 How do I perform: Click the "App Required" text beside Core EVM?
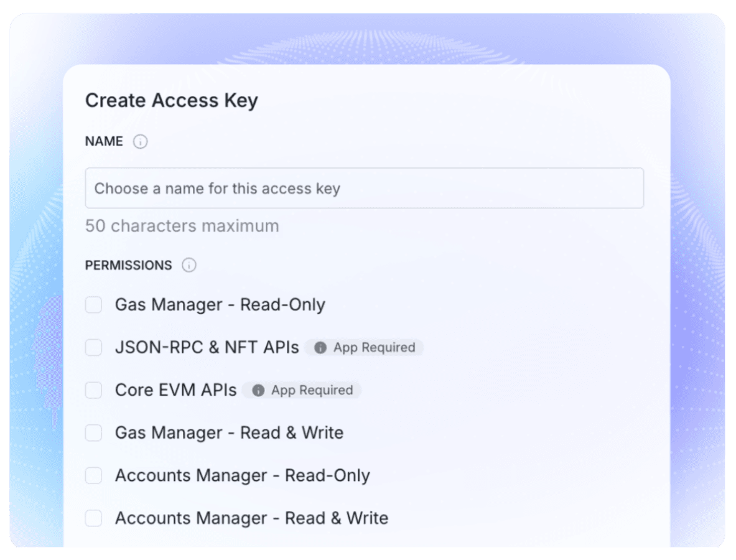click(312, 391)
